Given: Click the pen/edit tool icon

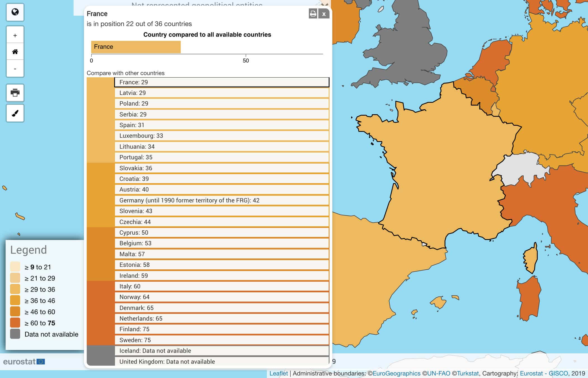Looking at the screenshot, I should [x=15, y=112].
